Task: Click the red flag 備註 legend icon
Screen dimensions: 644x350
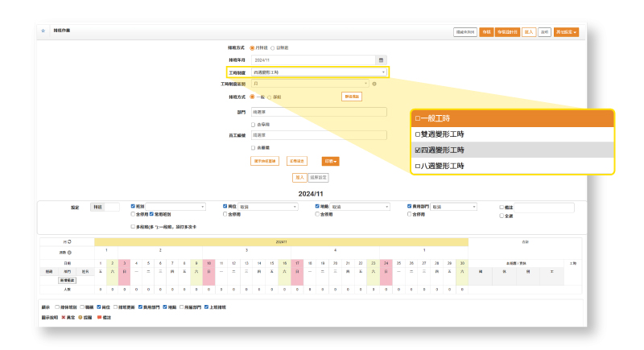Action: [x=97, y=317]
